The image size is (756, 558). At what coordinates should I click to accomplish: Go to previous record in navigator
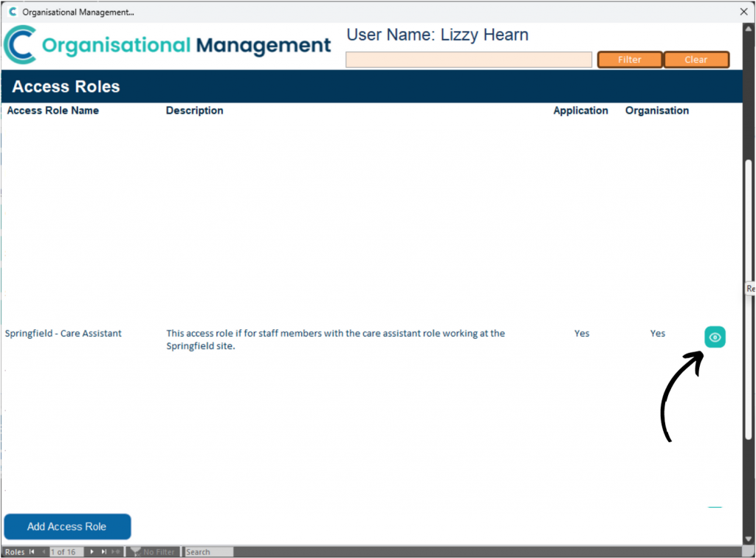click(x=44, y=552)
